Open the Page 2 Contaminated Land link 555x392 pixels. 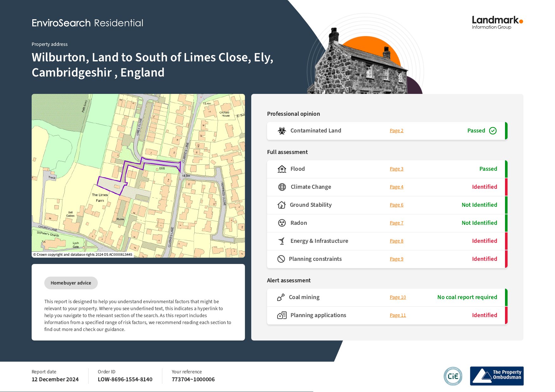(396, 131)
